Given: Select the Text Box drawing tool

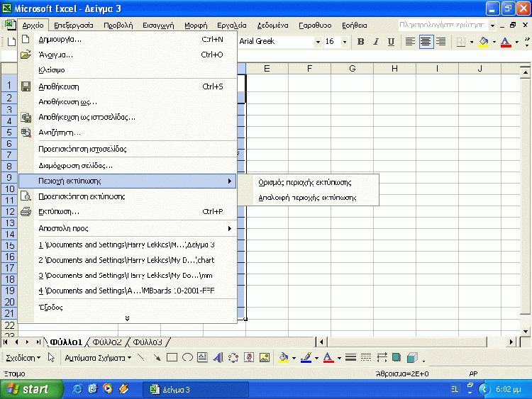Looking at the screenshot, I should (203, 358).
